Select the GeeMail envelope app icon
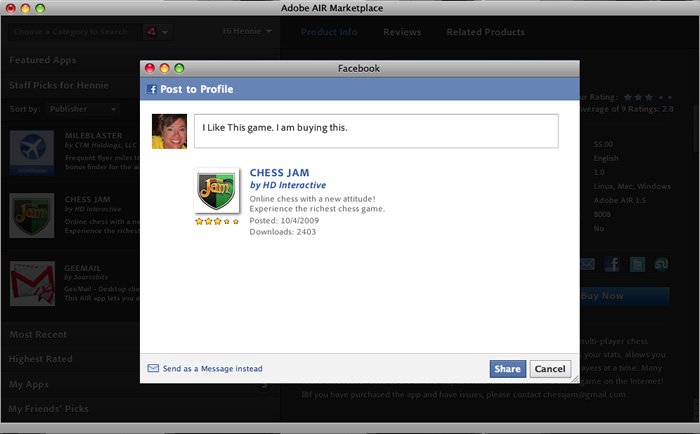 tap(32, 284)
